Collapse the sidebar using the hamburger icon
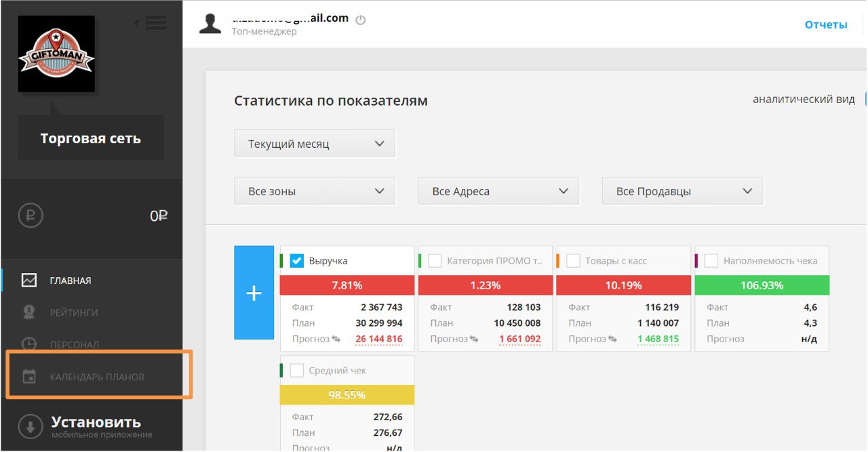Screen dimensions: 868x452 click(155, 23)
